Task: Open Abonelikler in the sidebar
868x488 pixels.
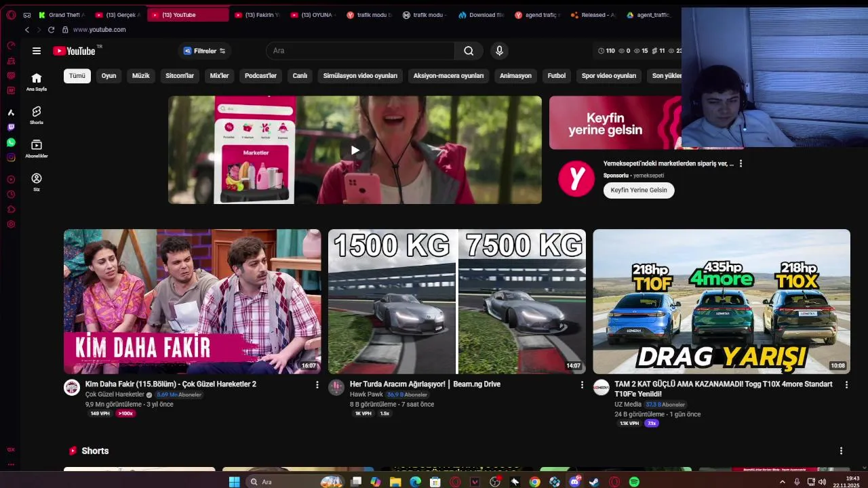Action: click(37, 148)
